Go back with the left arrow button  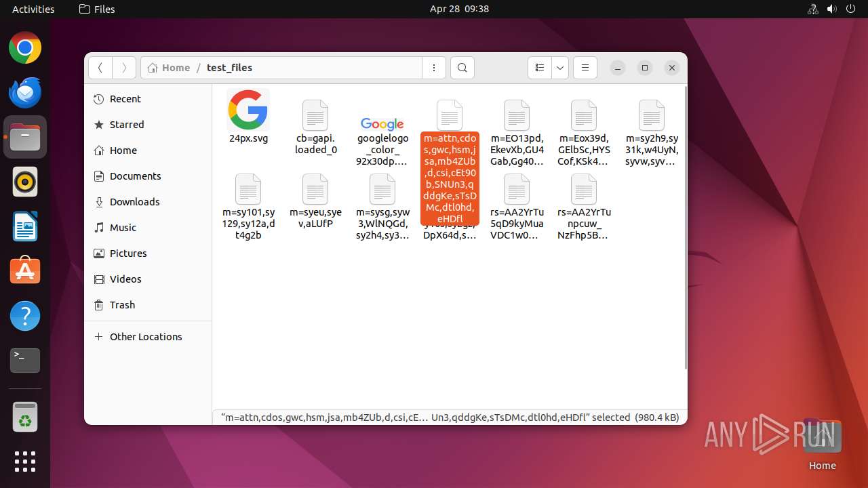[100, 68]
